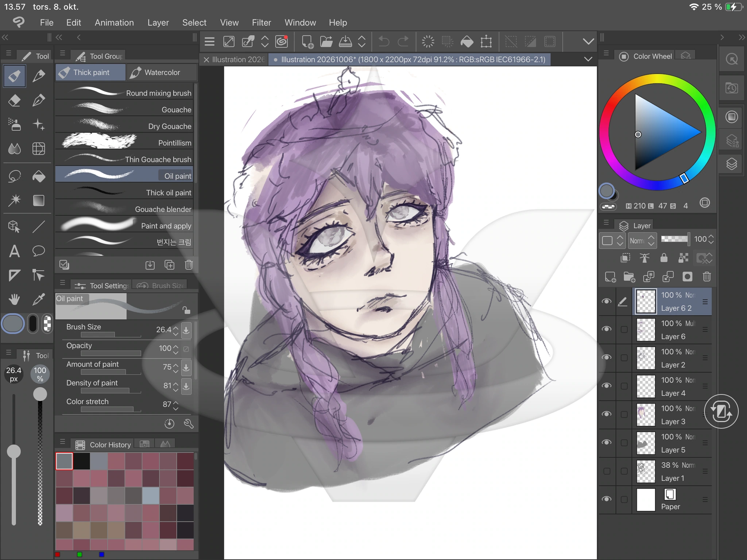This screenshot has width=747, height=560.
Task: Select the Eraser tool
Action: pos(14,100)
